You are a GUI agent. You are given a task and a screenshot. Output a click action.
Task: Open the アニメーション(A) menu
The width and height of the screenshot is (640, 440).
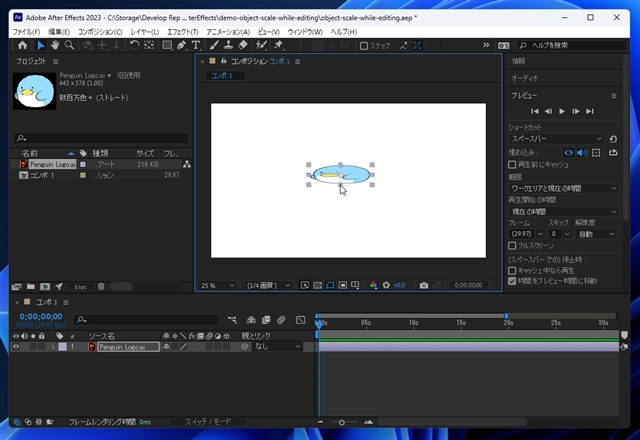[227, 32]
